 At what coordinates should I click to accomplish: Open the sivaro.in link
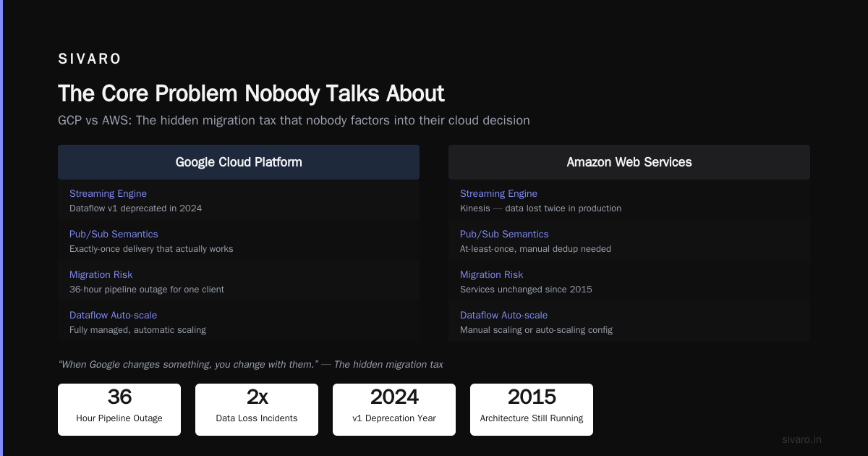pyautogui.click(x=801, y=439)
